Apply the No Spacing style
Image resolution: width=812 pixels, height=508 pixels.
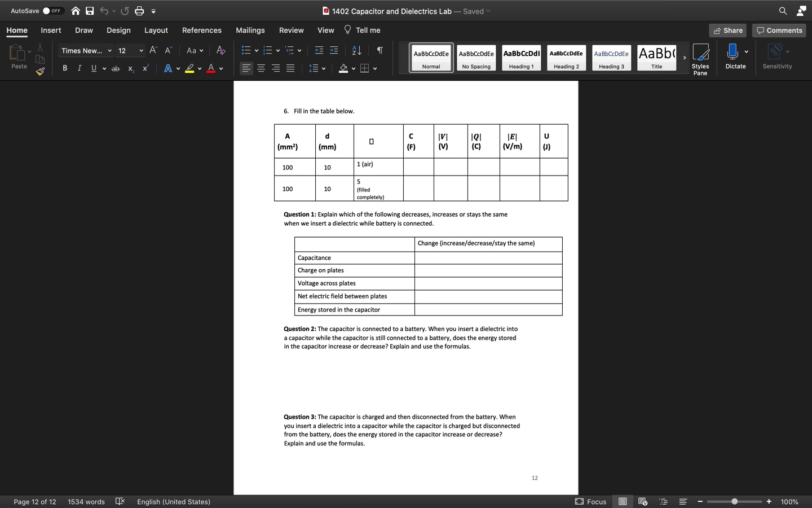476,58
